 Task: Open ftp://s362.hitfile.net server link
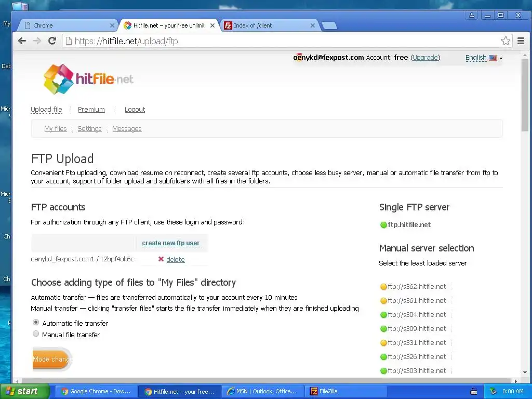pyautogui.click(x=417, y=287)
